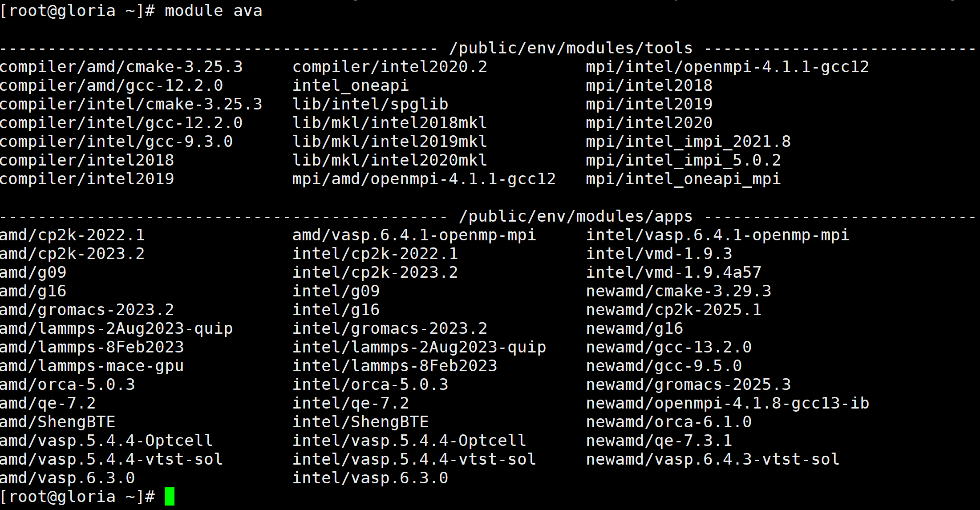Click the /public/env/modules/apps section header
The height and width of the screenshot is (510, 980).
[575, 216]
